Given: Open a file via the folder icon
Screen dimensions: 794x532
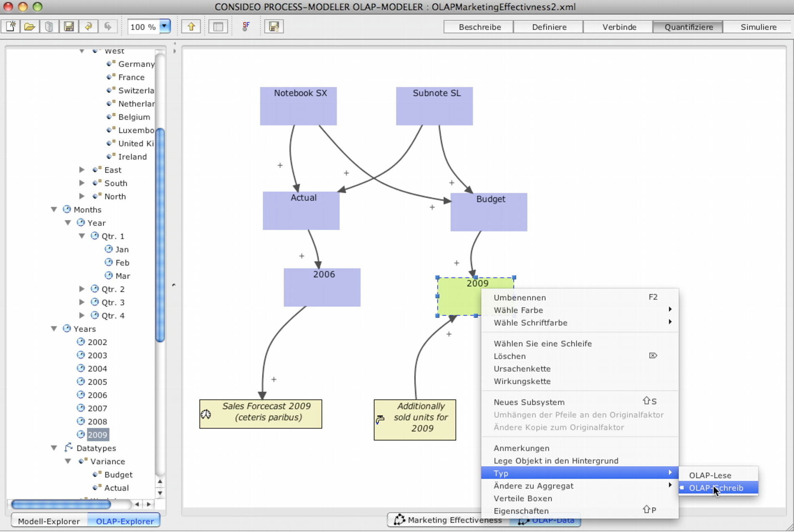Looking at the screenshot, I should click(29, 26).
